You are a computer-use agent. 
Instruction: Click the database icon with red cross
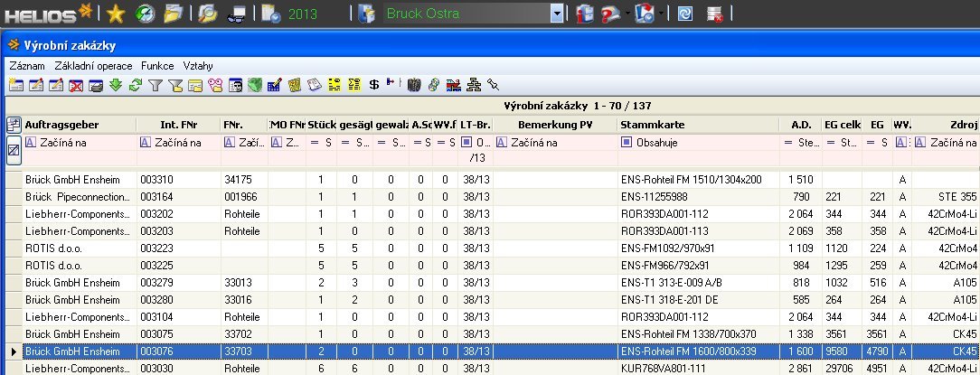pos(715,14)
